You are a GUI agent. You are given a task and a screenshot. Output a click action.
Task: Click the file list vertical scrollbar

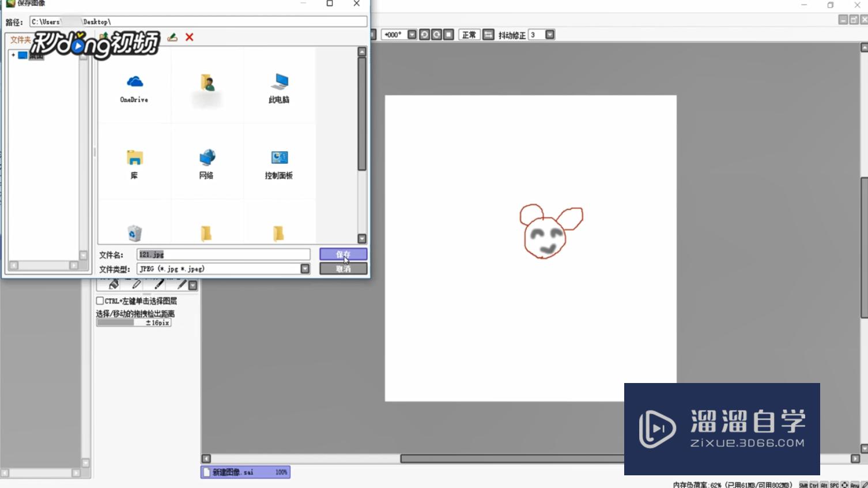point(362,114)
